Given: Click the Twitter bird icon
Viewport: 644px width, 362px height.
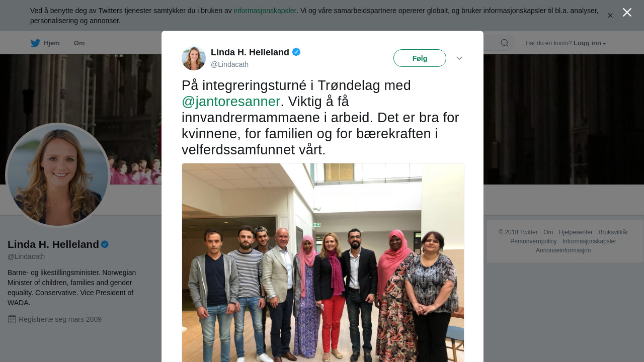Looking at the screenshot, I should pyautogui.click(x=35, y=43).
